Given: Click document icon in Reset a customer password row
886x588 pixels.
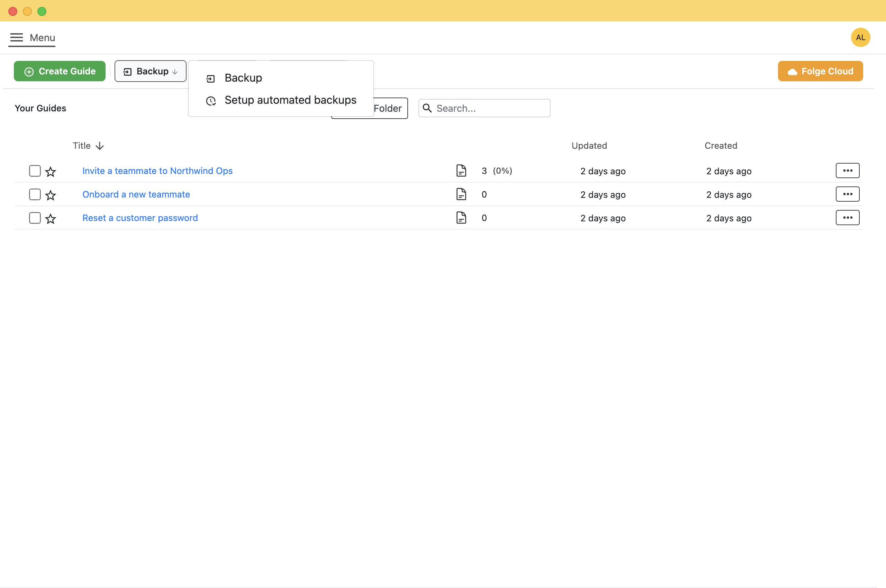Looking at the screenshot, I should click(461, 218).
